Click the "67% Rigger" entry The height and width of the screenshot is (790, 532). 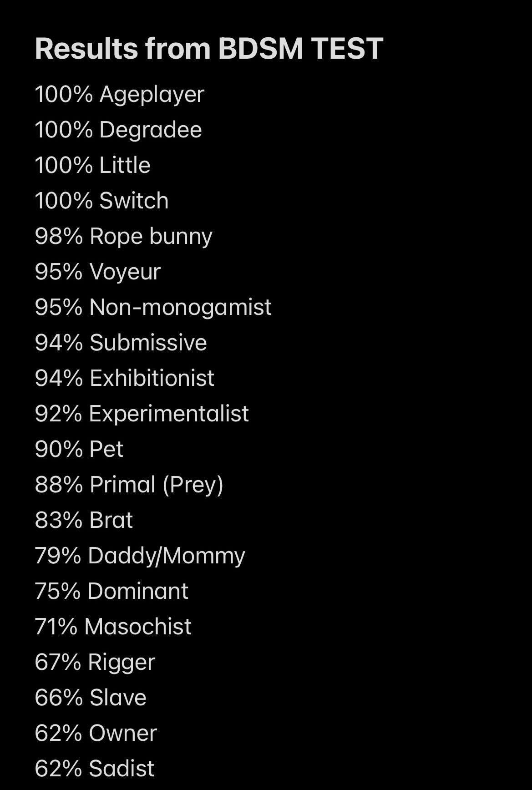[x=95, y=662]
